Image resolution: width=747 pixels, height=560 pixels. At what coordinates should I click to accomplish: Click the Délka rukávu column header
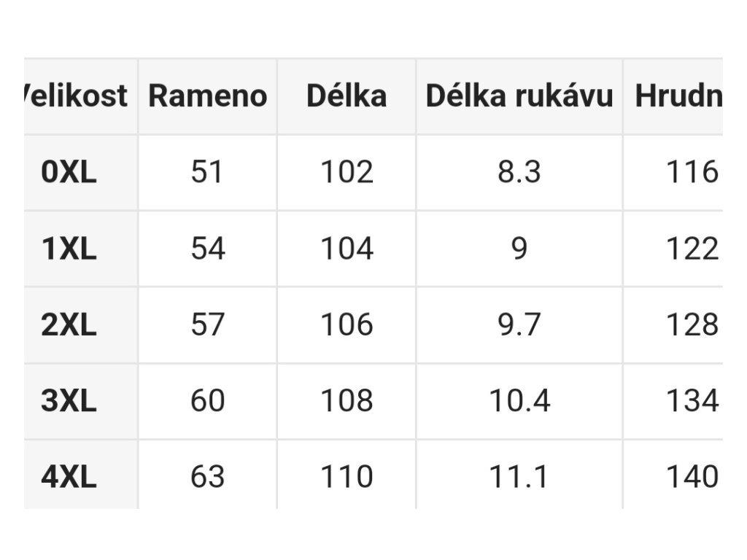[x=519, y=96]
